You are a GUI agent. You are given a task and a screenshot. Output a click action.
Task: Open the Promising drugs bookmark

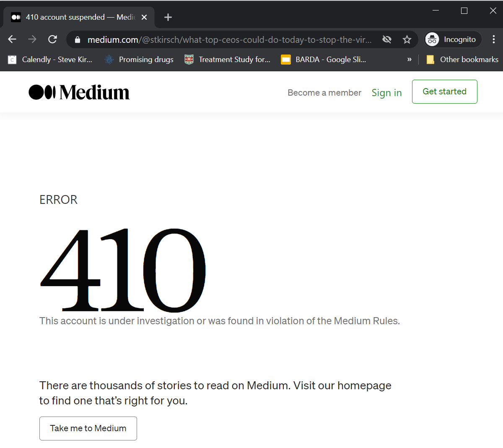139,60
